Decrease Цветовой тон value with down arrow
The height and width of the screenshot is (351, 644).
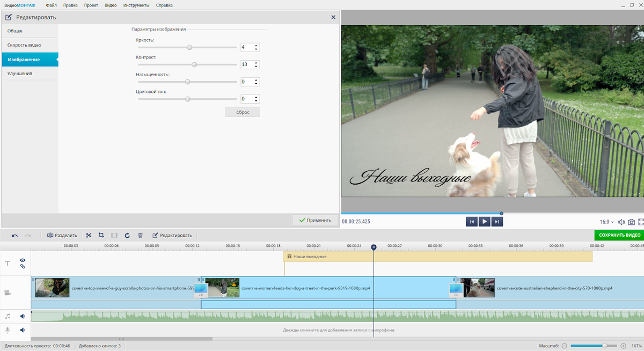coord(257,101)
